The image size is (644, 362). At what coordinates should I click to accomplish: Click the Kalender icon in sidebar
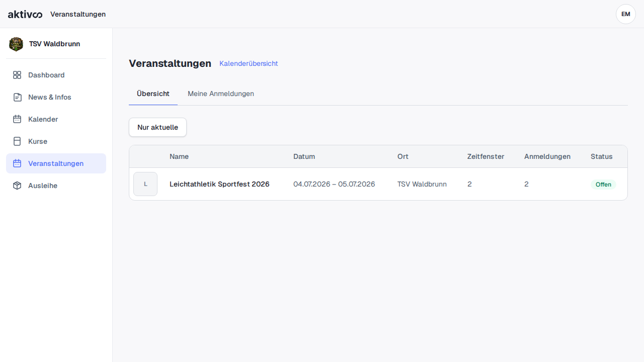(x=17, y=119)
